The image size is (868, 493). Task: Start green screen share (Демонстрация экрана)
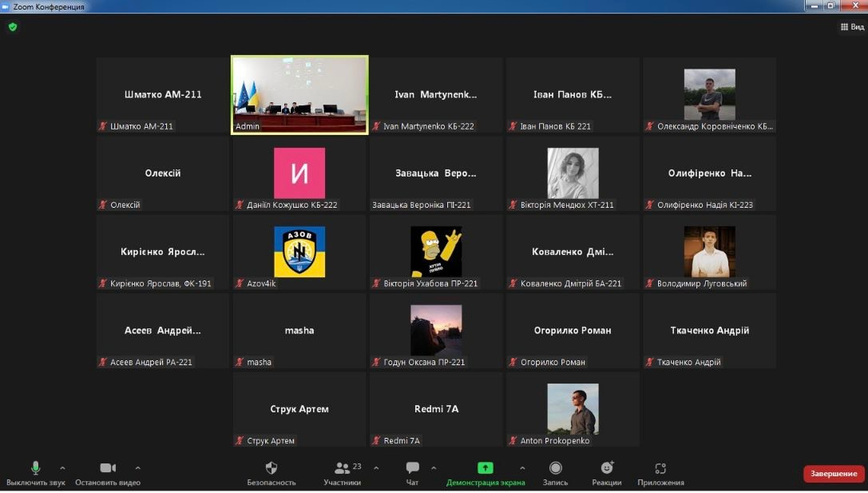(485, 469)
